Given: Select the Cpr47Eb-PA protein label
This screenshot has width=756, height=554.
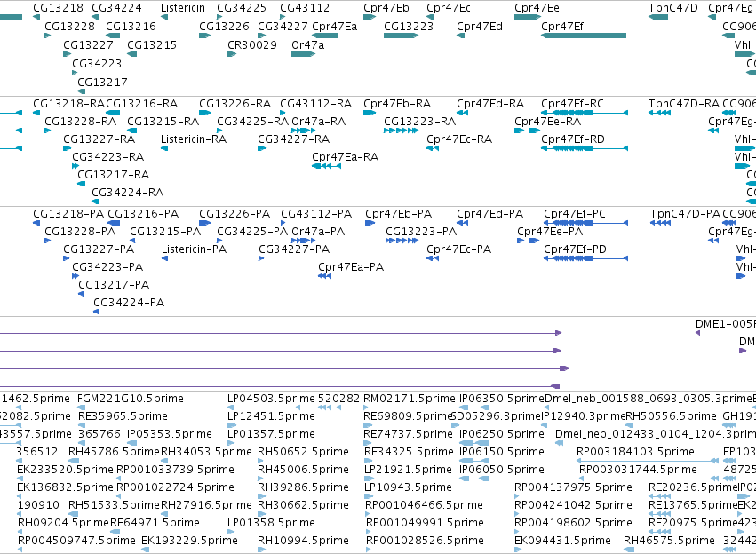Looking at the screenshot, I should [398, 214].
